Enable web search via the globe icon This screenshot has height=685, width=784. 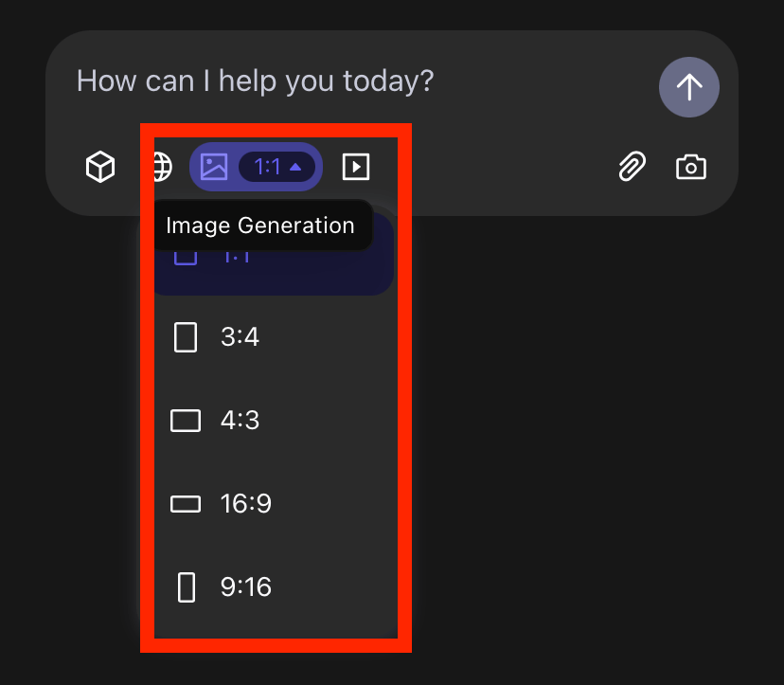161,168
